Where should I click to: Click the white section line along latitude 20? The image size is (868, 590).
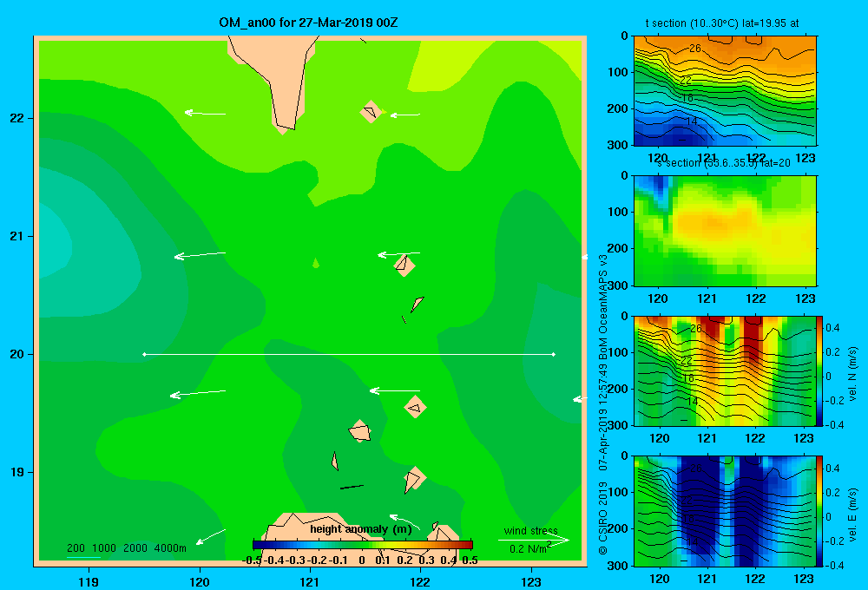tap(349, 354)
